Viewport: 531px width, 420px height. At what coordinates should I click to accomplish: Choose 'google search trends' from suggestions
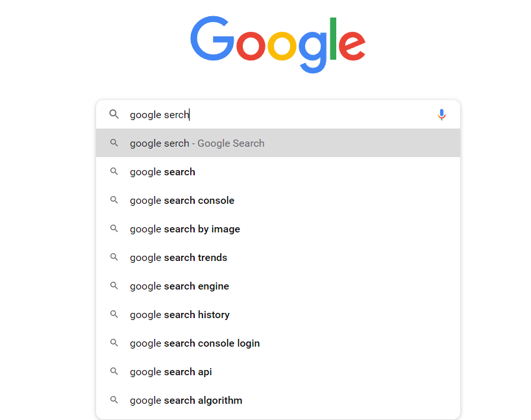coord(179,258)
